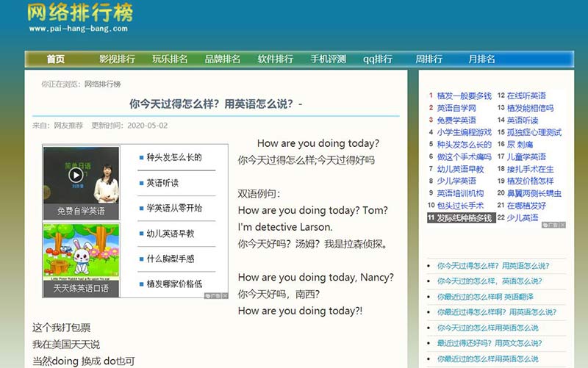
Task: Click the 网络排行榜 site logo
Action: (81, 14)
